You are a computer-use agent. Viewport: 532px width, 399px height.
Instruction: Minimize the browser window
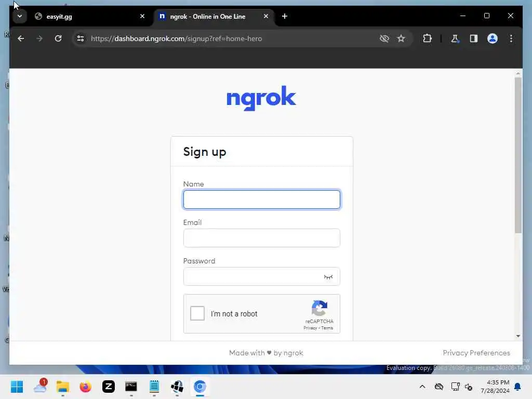[463, 16]
